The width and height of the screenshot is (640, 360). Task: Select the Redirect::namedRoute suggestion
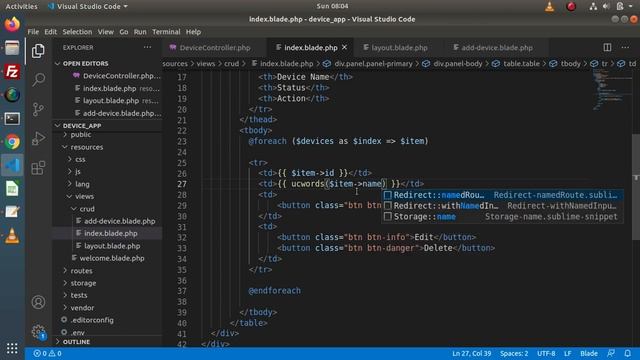click(x=503, y=195)
